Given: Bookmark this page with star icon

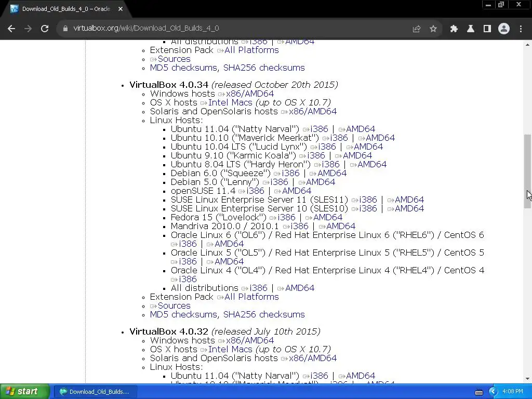Looking at the screenshot, I should point(433,29).
